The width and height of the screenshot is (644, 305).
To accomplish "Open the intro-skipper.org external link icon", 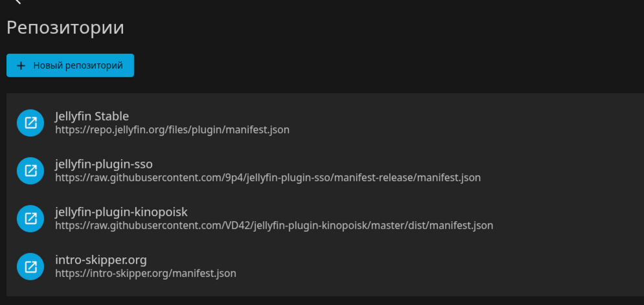I will tap(30, 266).
